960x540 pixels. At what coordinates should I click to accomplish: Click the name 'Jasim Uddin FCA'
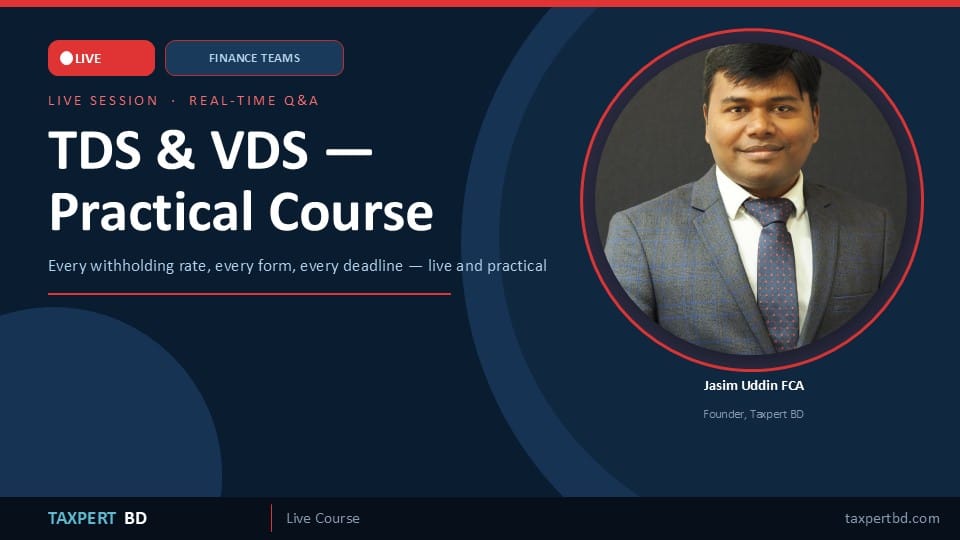(x=754, y=385)
